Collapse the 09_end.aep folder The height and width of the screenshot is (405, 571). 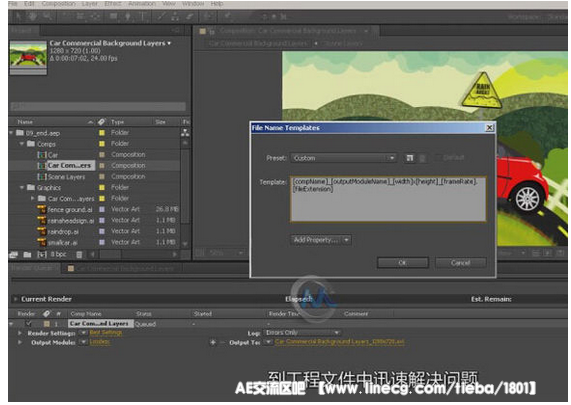(x=11, y=133)
